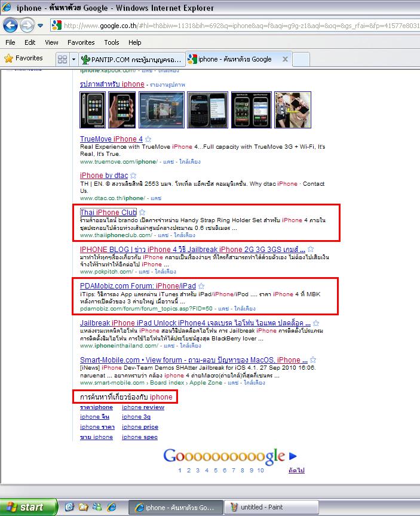Click the blue next-page arrow icon
420x516 pixels.
[x=293, y=456]
